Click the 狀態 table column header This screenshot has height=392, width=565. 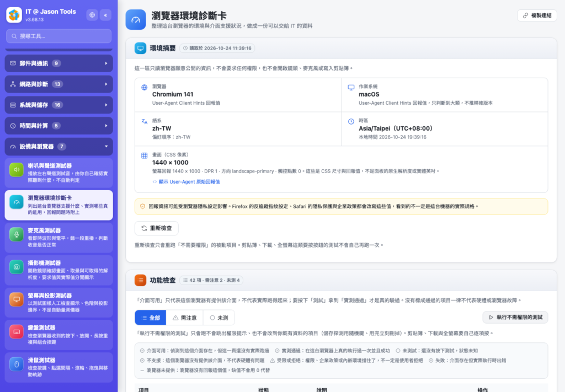(263, 390)
